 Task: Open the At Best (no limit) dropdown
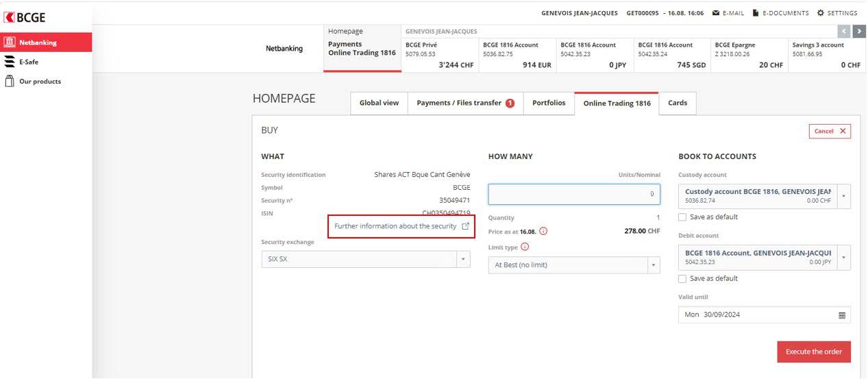(x=574, y=265)
